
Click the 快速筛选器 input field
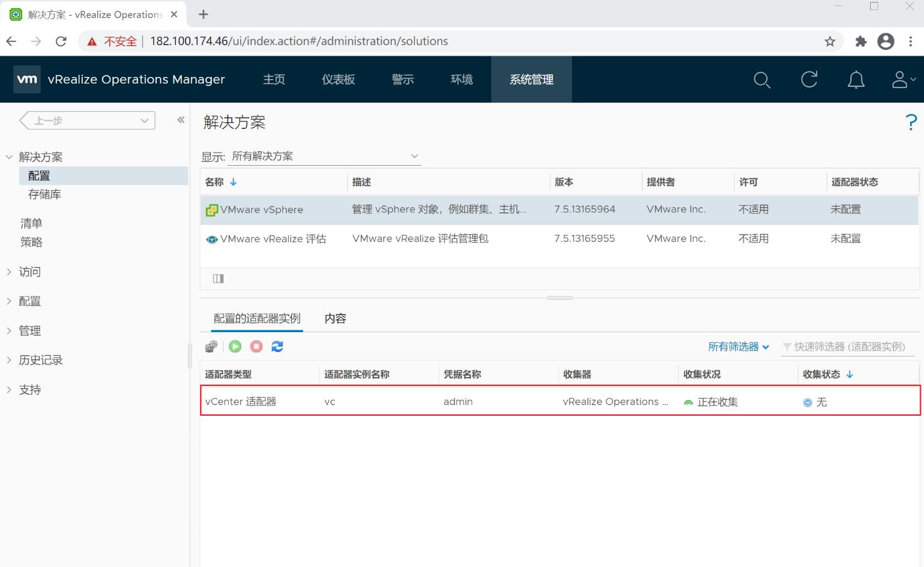[x=849, y=347]
